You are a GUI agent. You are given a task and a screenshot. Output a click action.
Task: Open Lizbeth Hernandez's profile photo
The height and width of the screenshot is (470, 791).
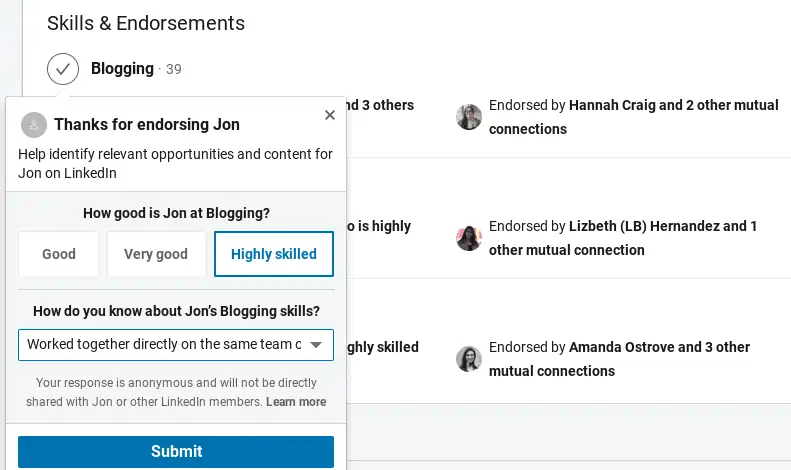click(x=469, y=238)
